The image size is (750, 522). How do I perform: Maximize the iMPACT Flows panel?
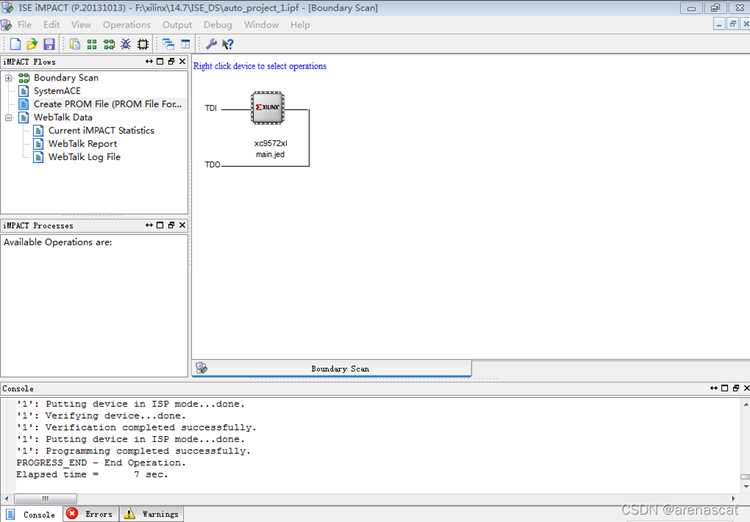pyautogui.click(x=160, y=61)
